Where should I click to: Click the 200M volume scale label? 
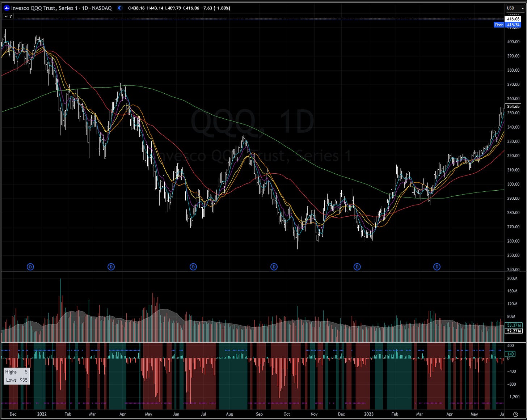[512, 279]
